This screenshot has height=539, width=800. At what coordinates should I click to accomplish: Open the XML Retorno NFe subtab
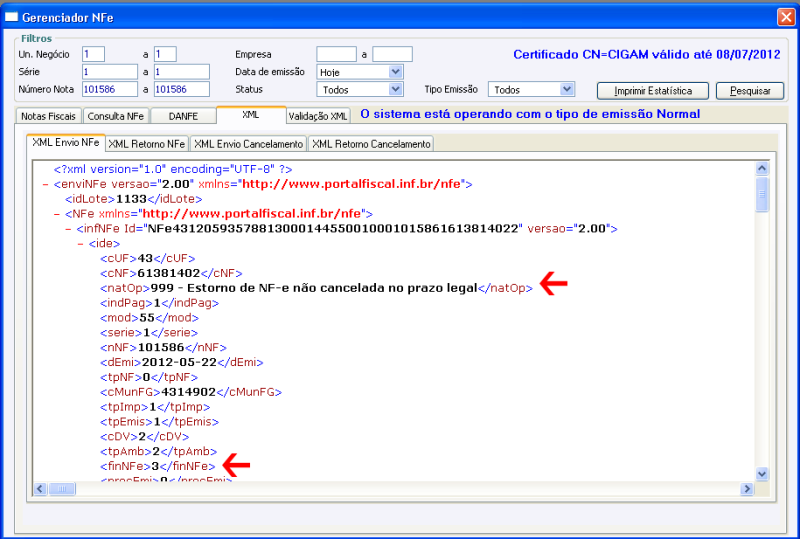tap(147, 144)
